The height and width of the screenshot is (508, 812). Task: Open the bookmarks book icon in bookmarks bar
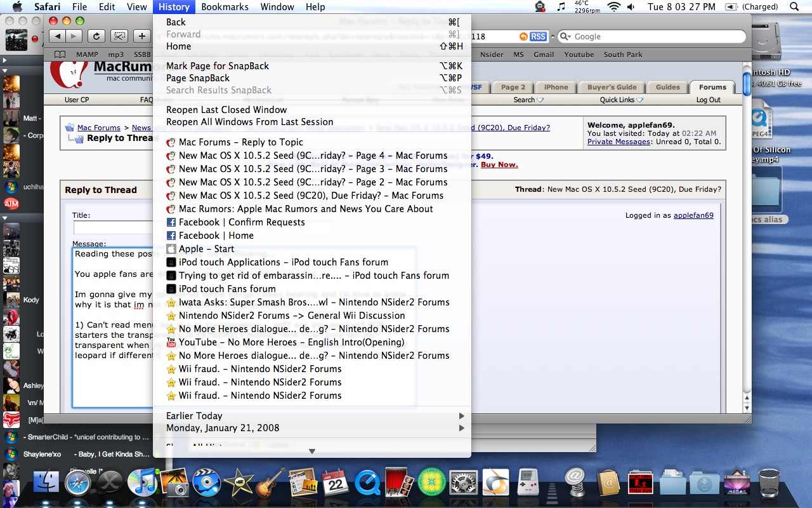pyautogui.click(x=60, y=55)
